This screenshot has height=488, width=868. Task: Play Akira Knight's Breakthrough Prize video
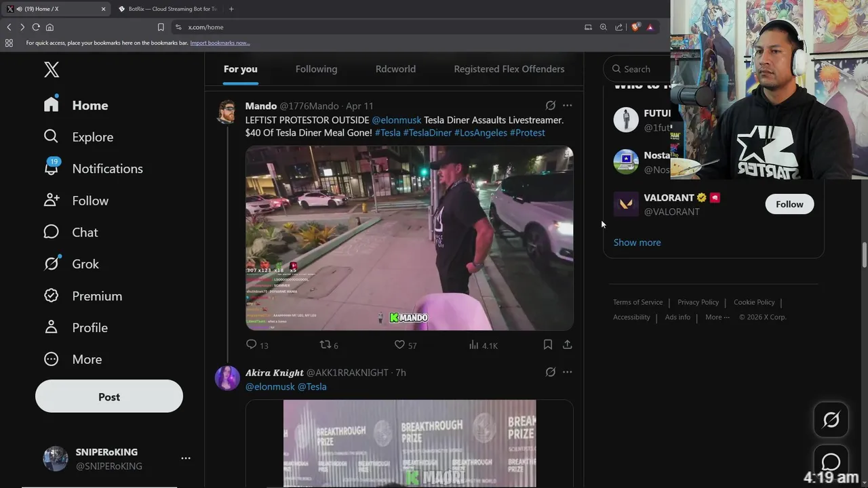click(410, 443)
